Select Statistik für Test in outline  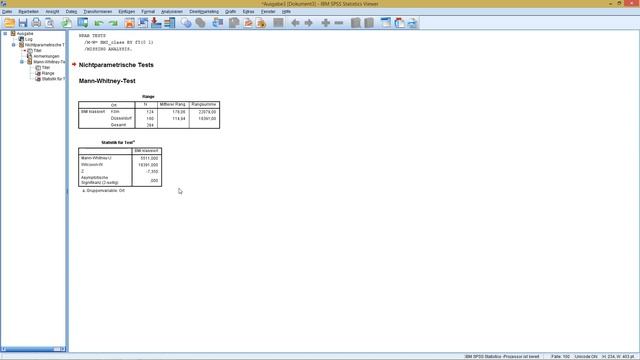tap(53, 79)
